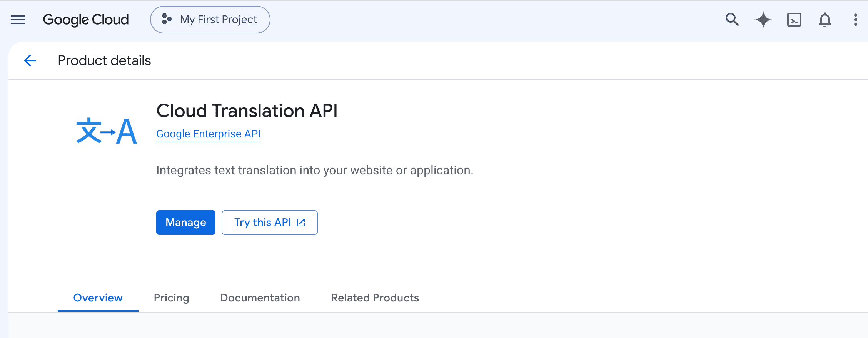Switch to the Pricing tab

click(172, 298)
